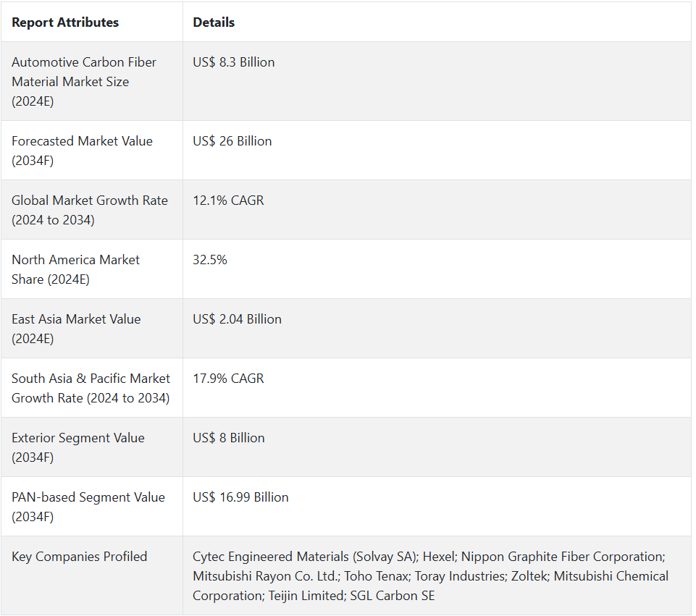Click the '12.1% CAGR' value
696x616 pixels.
click(x=228, y=201)
